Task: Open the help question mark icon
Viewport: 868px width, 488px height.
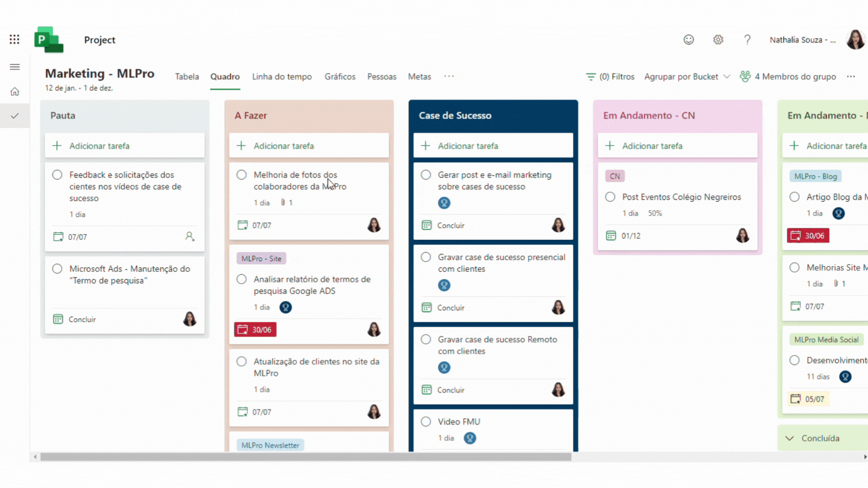Action: tap(747, 40)
